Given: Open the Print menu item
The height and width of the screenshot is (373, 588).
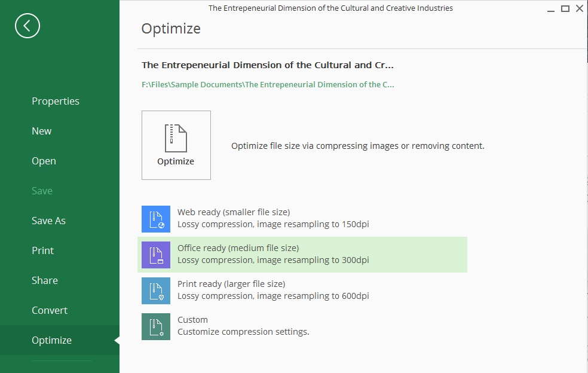Looking at the screenshot, I should tap(42, 250).
